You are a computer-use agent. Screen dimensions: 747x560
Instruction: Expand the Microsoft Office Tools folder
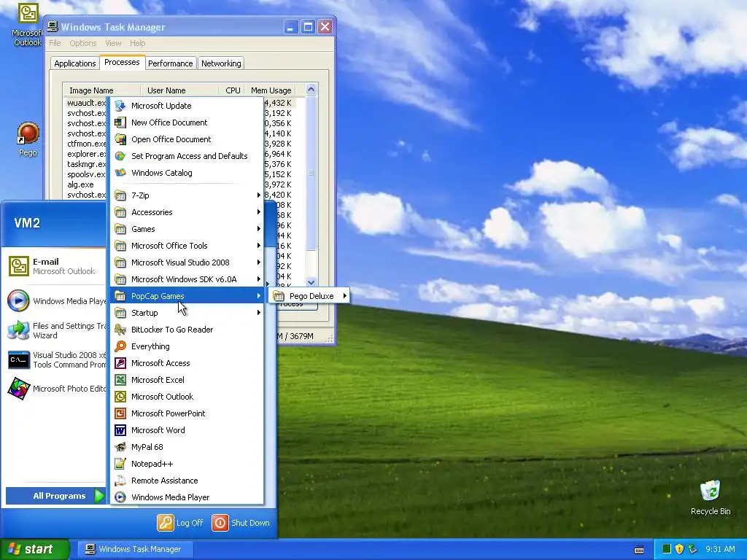coord(187,246)
